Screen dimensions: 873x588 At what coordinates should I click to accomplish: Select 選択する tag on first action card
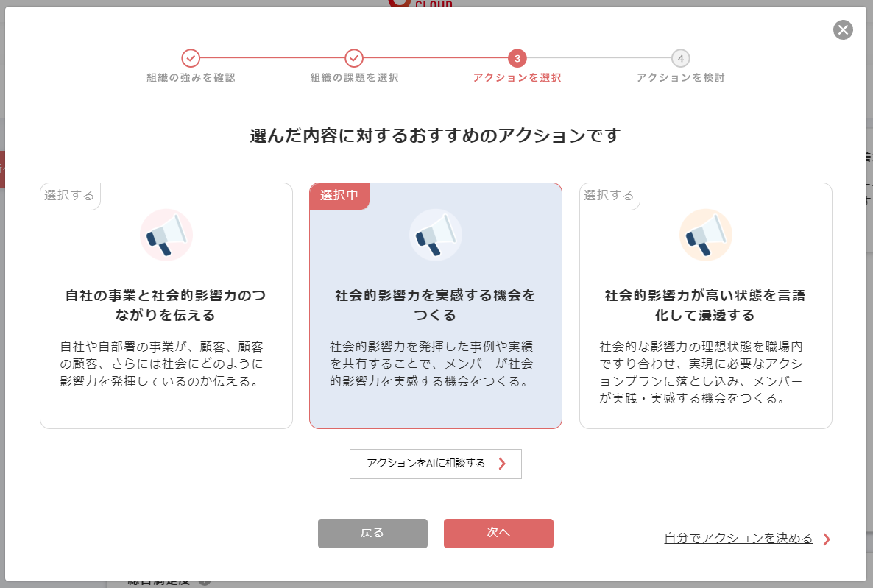click(70, 196)
